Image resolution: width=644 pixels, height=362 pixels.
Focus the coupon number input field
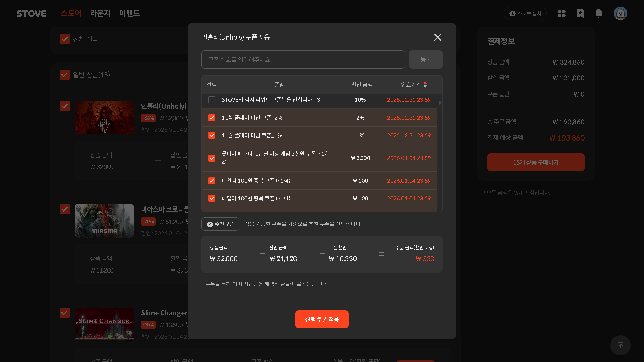(303, 60)
